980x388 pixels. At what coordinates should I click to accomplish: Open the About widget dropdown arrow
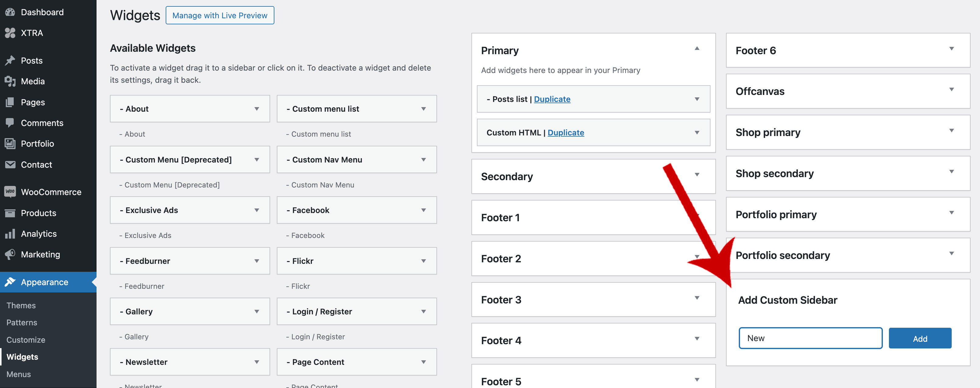pos(257,109)
